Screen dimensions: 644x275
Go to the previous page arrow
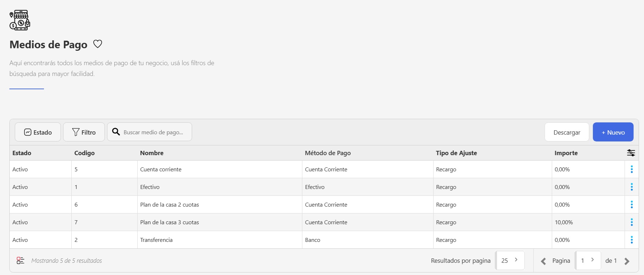click(543, 261)
